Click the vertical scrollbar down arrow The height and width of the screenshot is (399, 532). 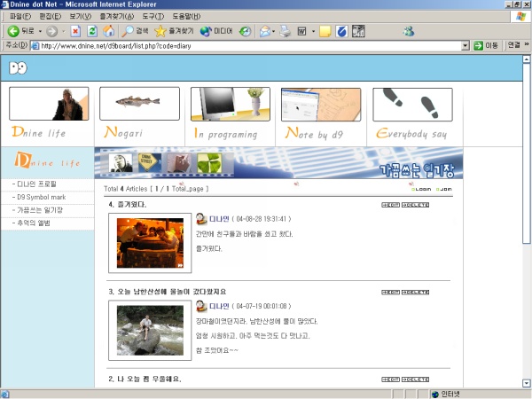point(527,383)
